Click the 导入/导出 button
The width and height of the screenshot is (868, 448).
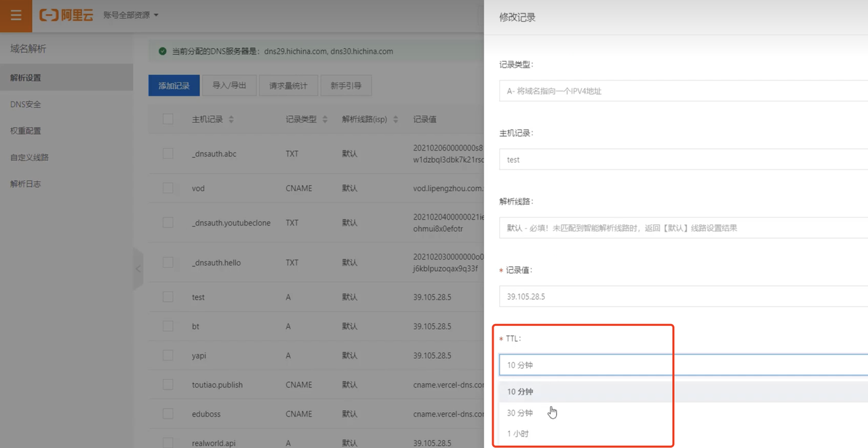[229, 85]
